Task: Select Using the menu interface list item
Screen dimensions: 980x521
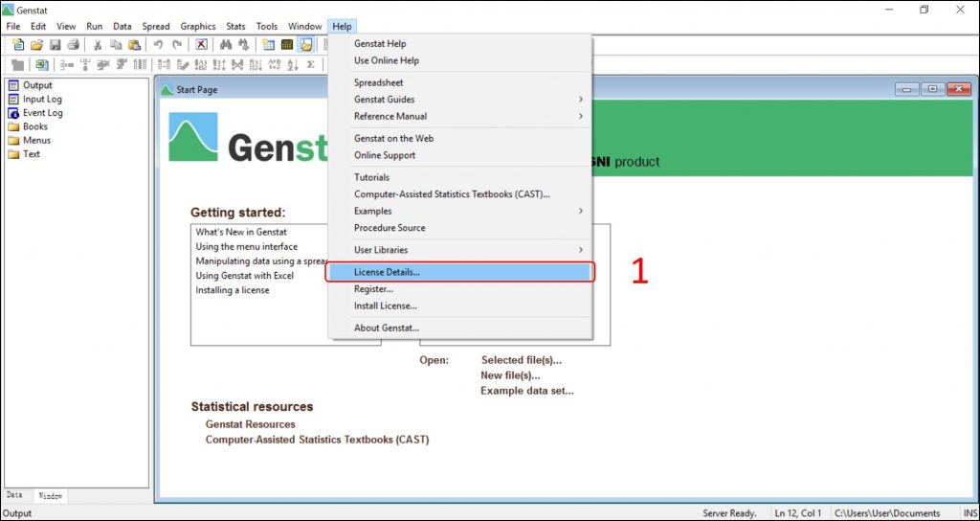Action: click(247, 246)
